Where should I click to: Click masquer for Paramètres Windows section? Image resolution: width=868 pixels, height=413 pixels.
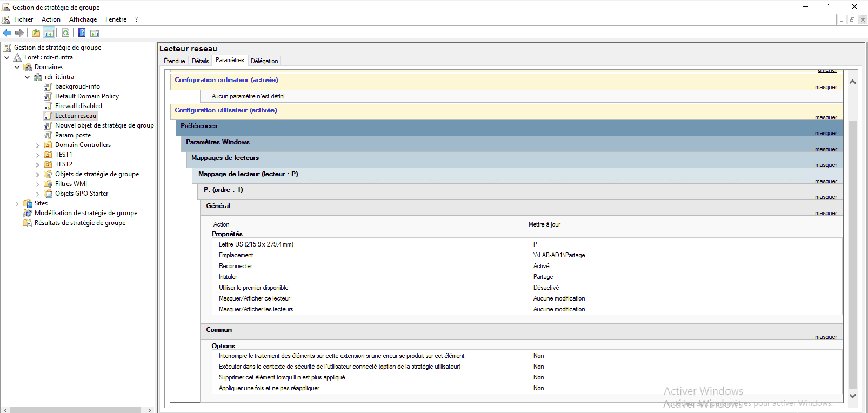(826, 149)
